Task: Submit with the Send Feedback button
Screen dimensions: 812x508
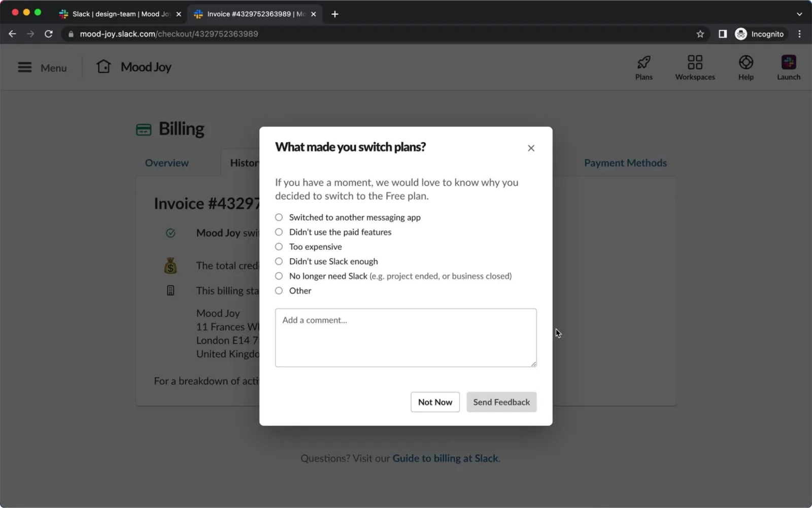Action: click(501, 402)
